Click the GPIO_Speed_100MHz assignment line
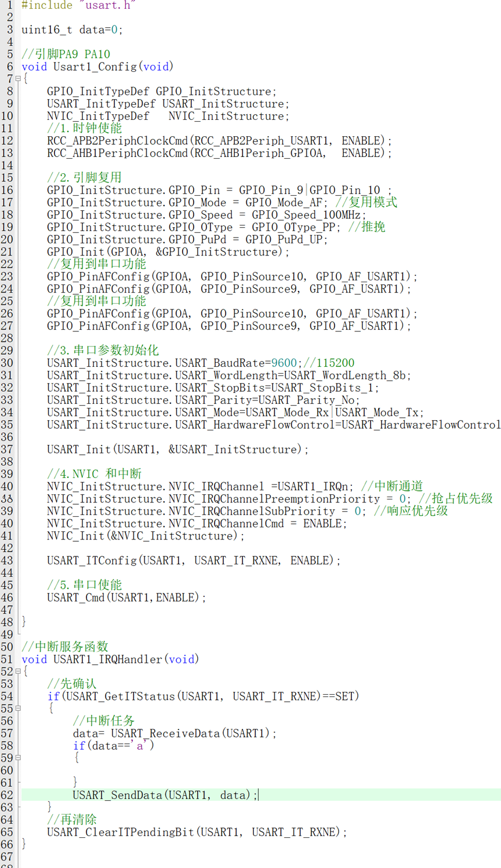The height and width of the screenshot is (868, 501). (207, 215)
